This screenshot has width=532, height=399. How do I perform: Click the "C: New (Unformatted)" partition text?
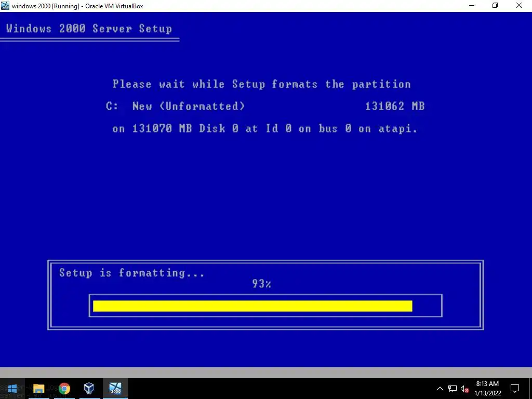(x=175, y=106)
